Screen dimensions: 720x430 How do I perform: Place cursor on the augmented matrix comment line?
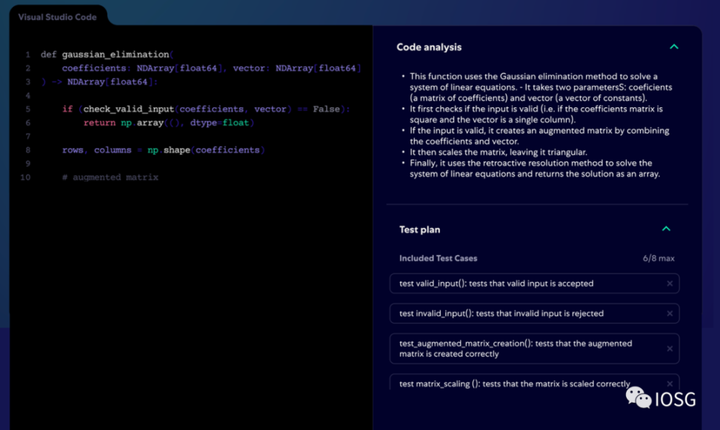(x=110, y=177)
